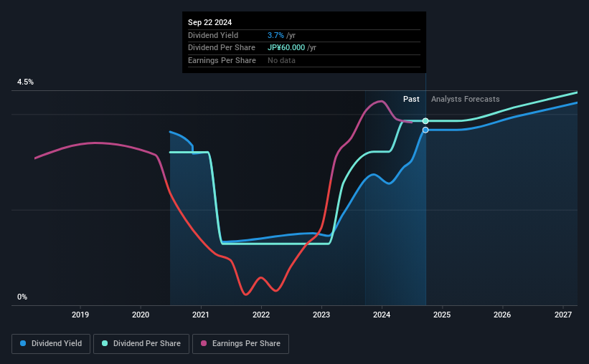
Task: Click the Earnings Per Share tooltip row label
Action: pos(222,60)
